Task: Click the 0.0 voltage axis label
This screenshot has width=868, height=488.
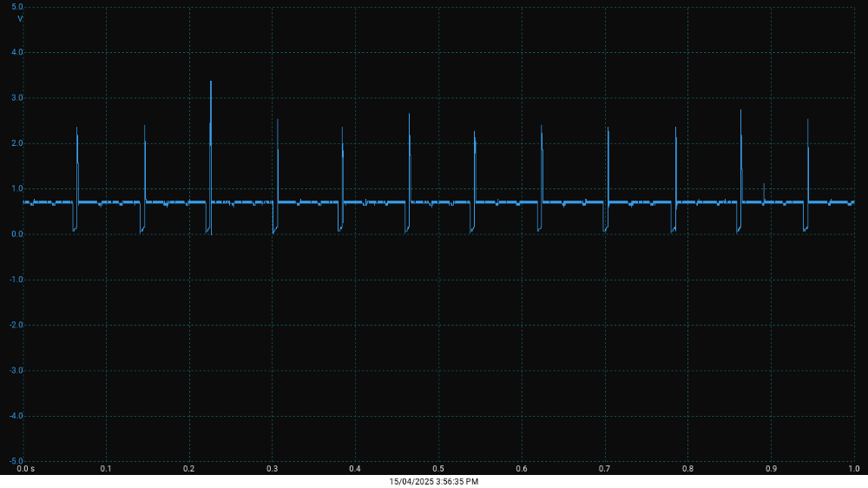Action: [17, 234]
